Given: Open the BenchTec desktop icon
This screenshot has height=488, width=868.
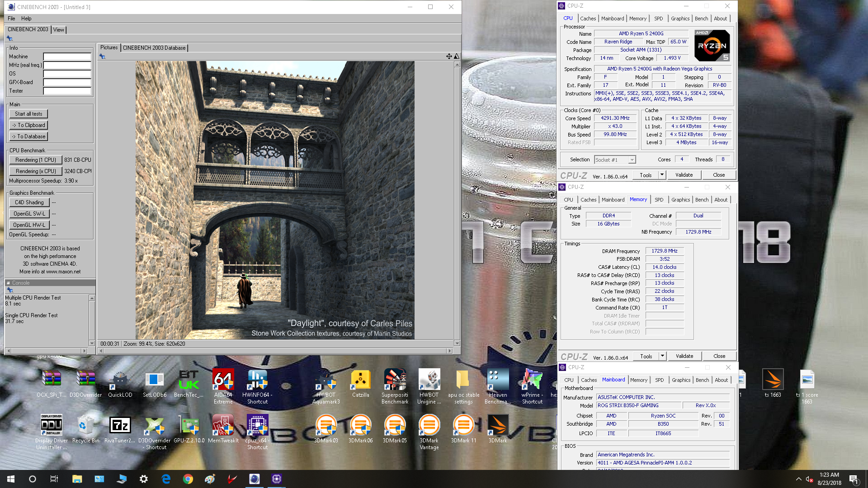Looking at the screenshot, I should click(x=189, y=384).
